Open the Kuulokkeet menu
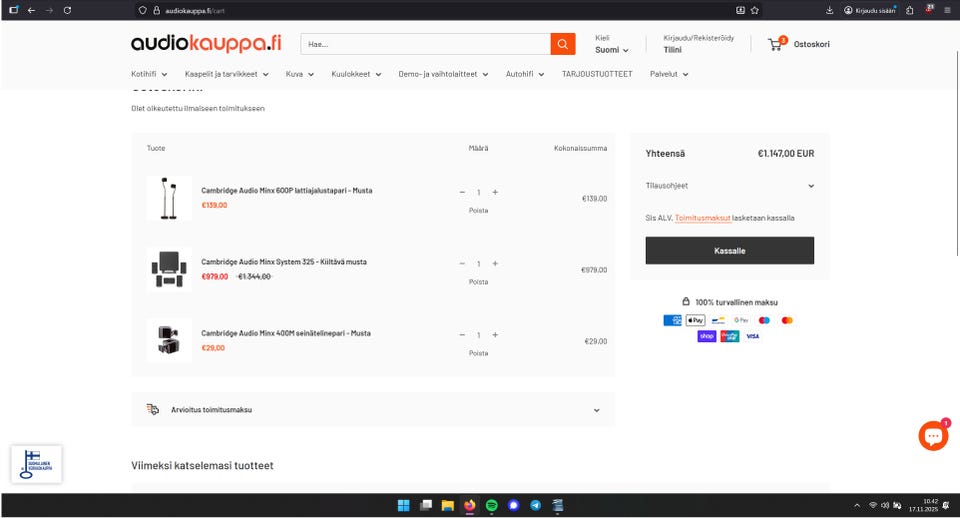This screenshot has height=518, width=960. tap(356, 74)
